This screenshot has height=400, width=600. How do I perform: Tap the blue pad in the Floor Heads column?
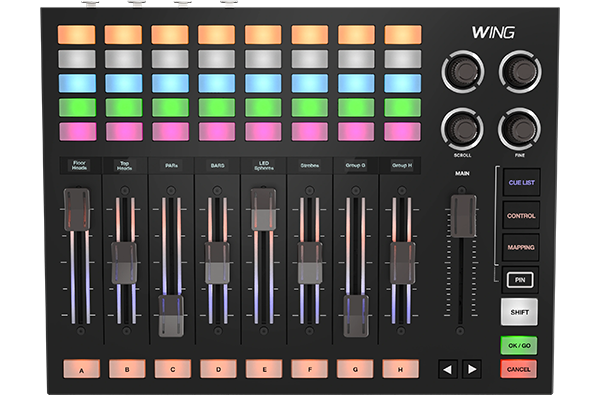tap(77, 83)
